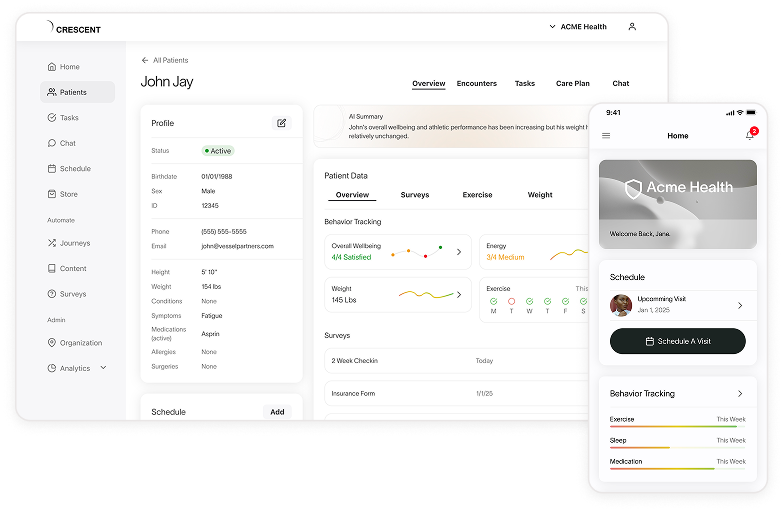The height and width of the screenshot is (512, 784).
Task: Click the Home icon in sidebar
Action: click(x=52, y=67)
